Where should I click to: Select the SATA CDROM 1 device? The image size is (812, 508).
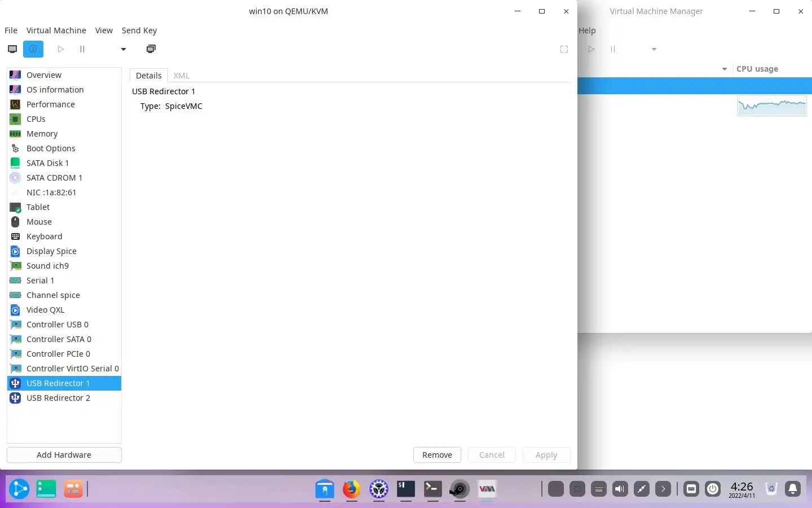tap(64, 178)
